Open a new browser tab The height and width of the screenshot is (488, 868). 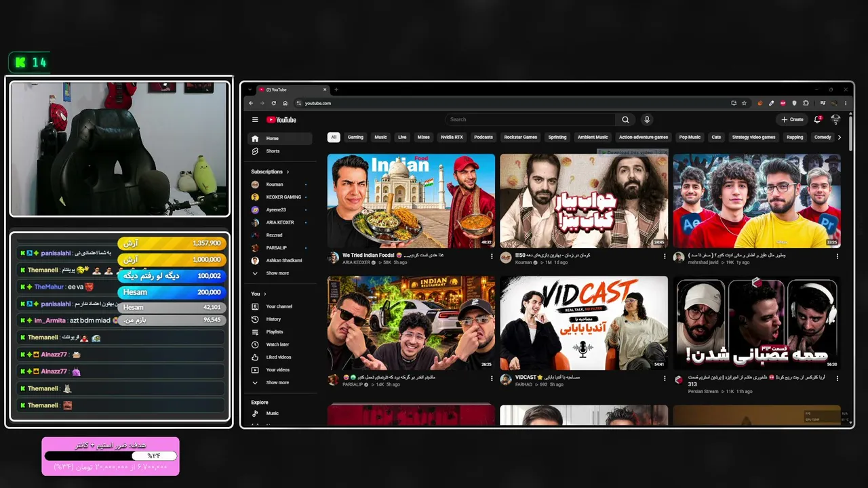(x=336, y=89)
